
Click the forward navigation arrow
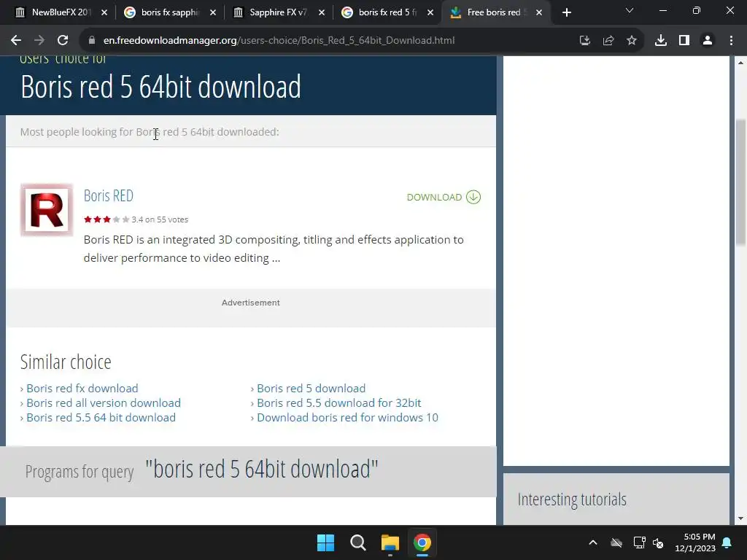39,41
